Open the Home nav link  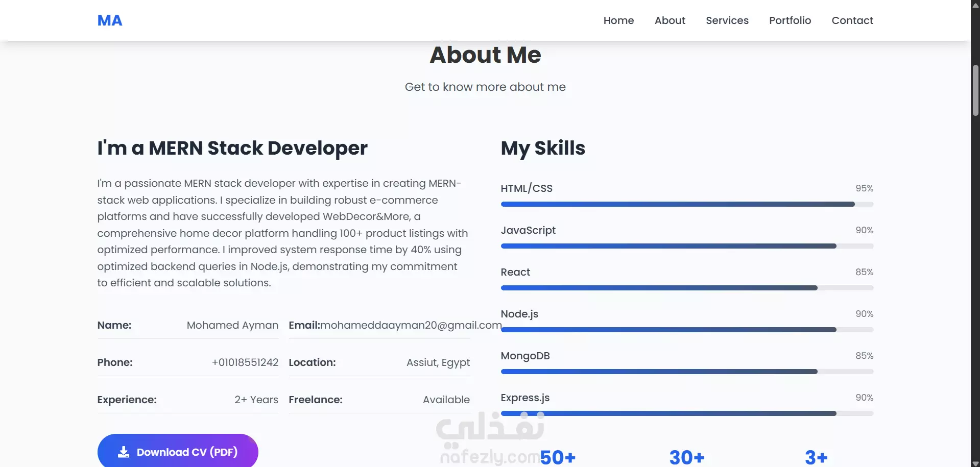point(618,20)
